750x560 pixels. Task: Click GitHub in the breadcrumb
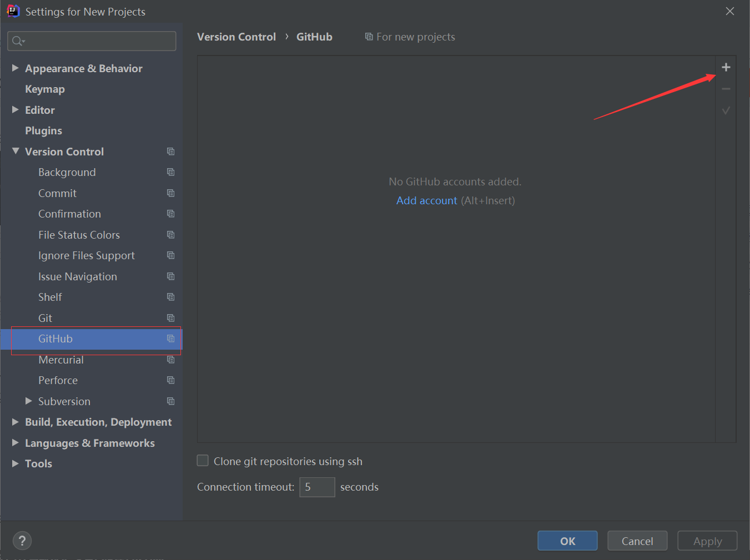[x=314, y=37]
